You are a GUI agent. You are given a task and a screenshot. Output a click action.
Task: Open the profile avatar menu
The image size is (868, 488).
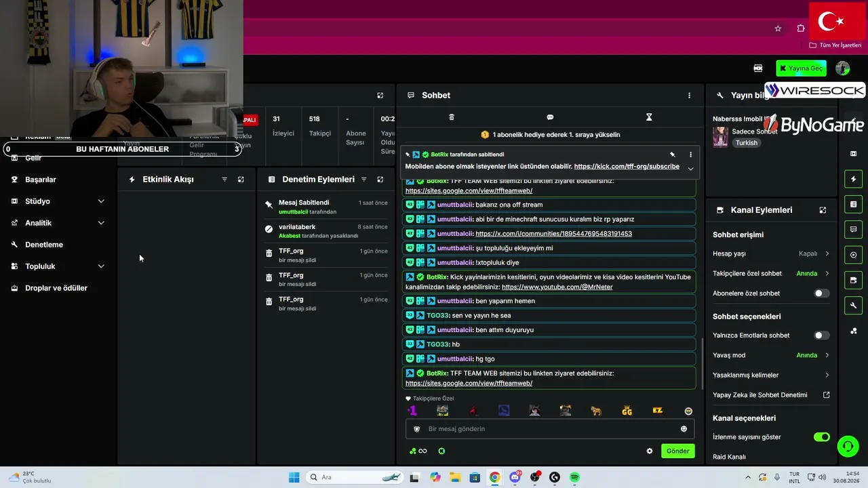[x=842, y=68]
